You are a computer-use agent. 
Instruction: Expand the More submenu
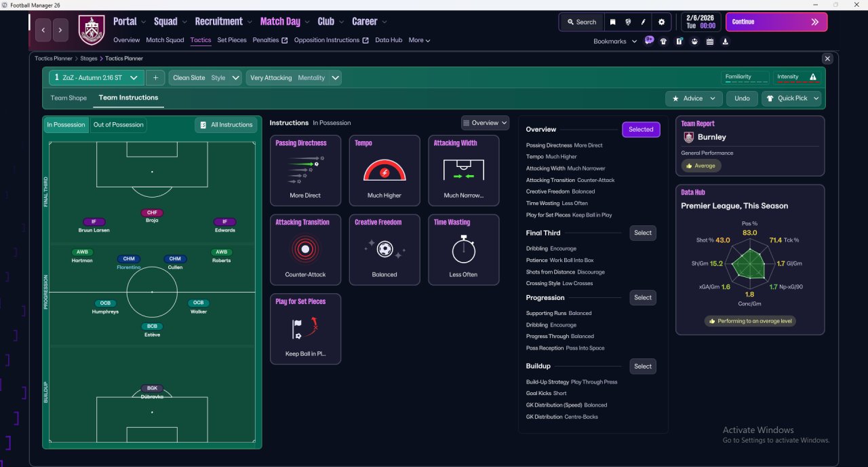[x=419, y=40]
